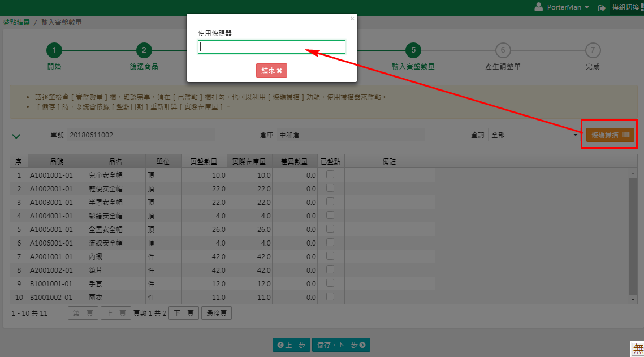Select step 5 輸入實盤數量 circle
644x357 pixels.
[x=413, y=50]
